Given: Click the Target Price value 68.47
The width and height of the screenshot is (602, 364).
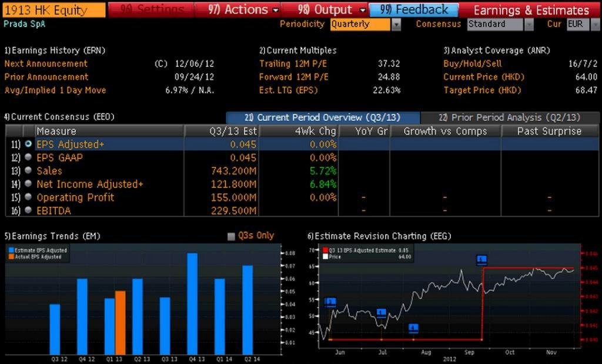Looking at the screenshot, I should 586,90.
